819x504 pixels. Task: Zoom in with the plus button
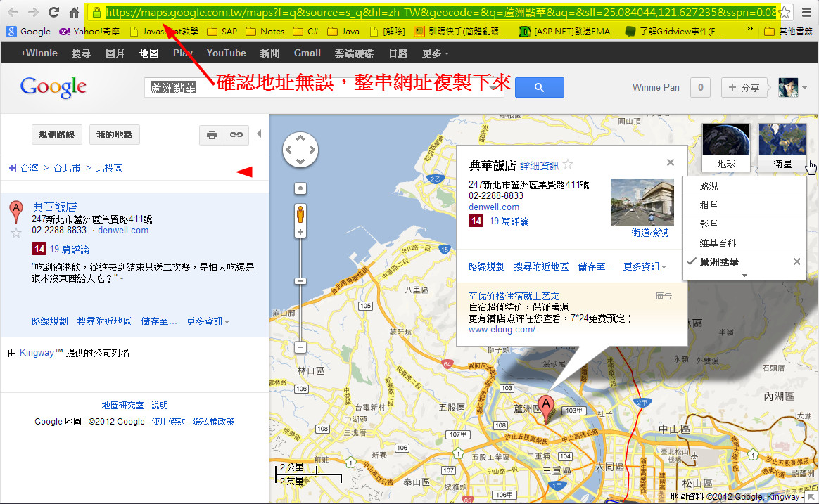(x=300, y=232)
